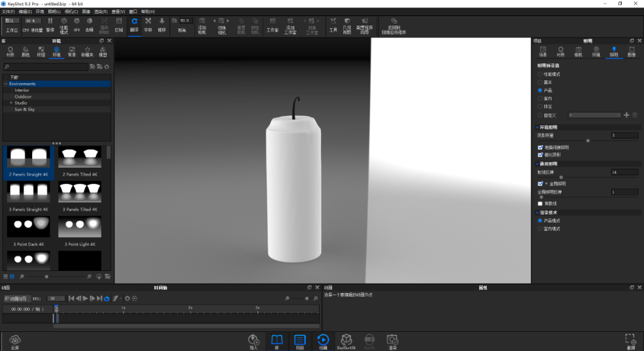Collapse the General Lighting (通用照明) section
644x351 pixels.
pyautogui.click(x=537, y=164)
